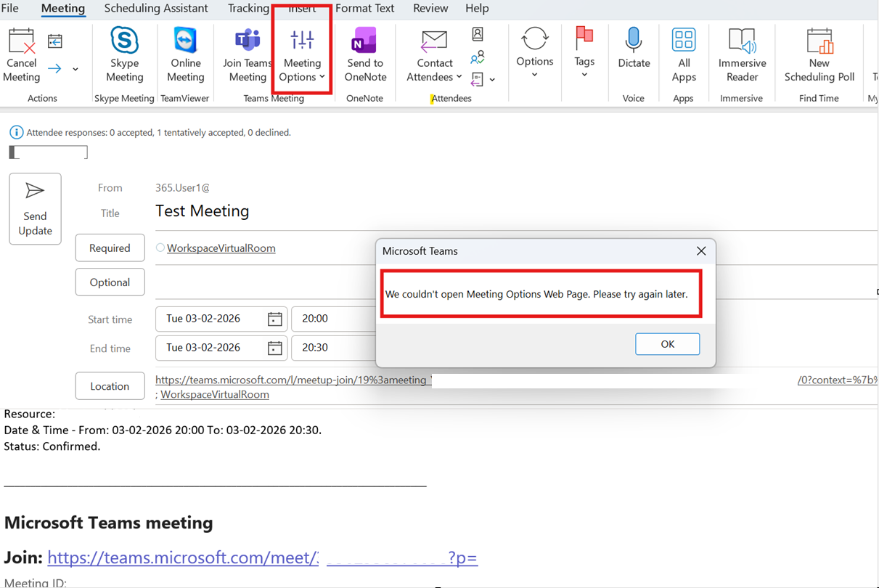
Task: Click the Optional attendees empty field
Action: (x=265, y=282)
